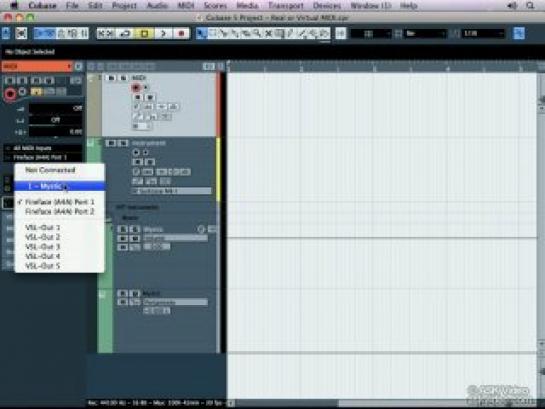Screen dimensions: 545x409
Task: Select the Range Selection tool
Action: [212, 33]
